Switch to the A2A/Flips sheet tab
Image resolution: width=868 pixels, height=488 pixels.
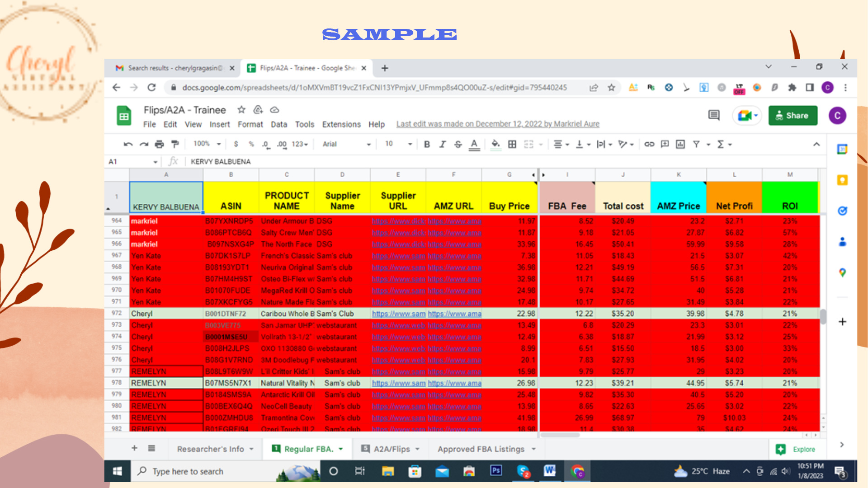pyautogui.click(x=392, y=449)
